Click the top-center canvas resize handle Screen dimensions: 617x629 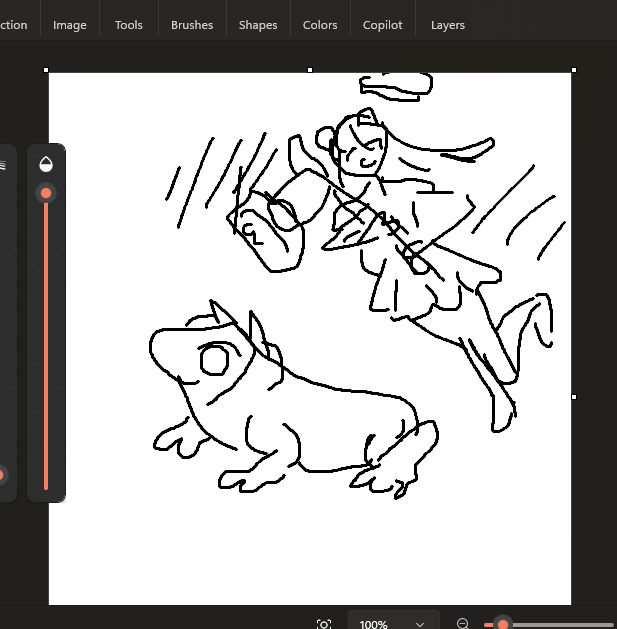(x=310, y=70)
